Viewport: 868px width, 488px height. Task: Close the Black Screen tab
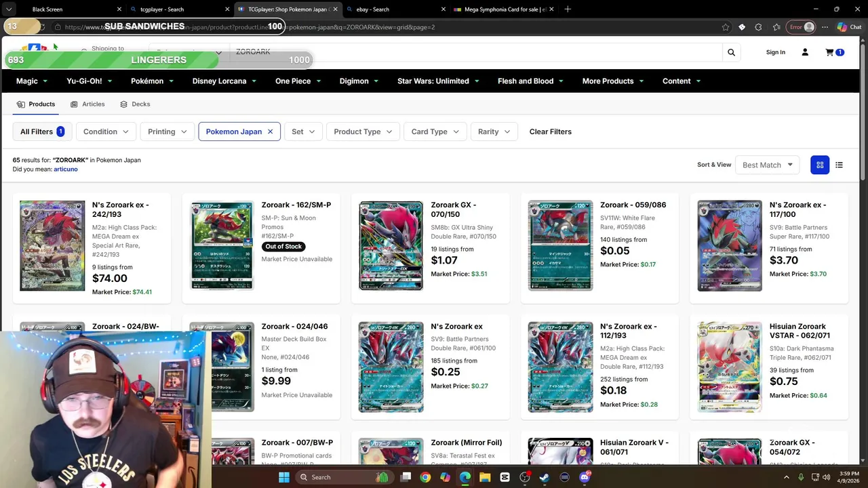[119, 9]
